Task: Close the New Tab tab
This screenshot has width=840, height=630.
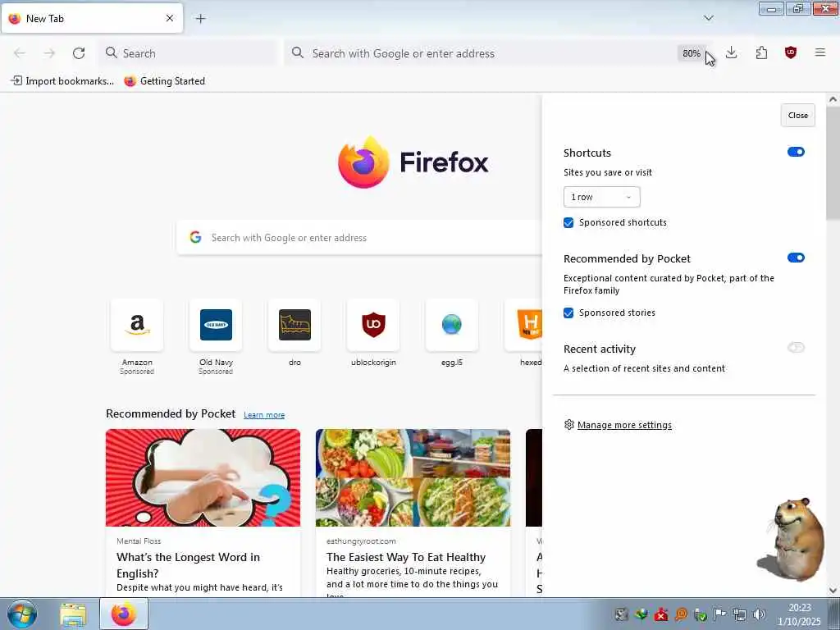Action: (170, 18)
